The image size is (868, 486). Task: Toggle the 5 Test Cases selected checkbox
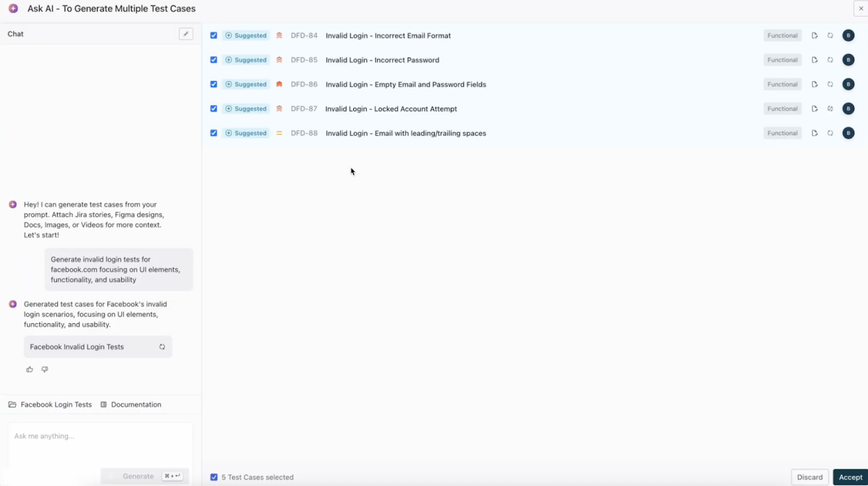click(214, 477)
